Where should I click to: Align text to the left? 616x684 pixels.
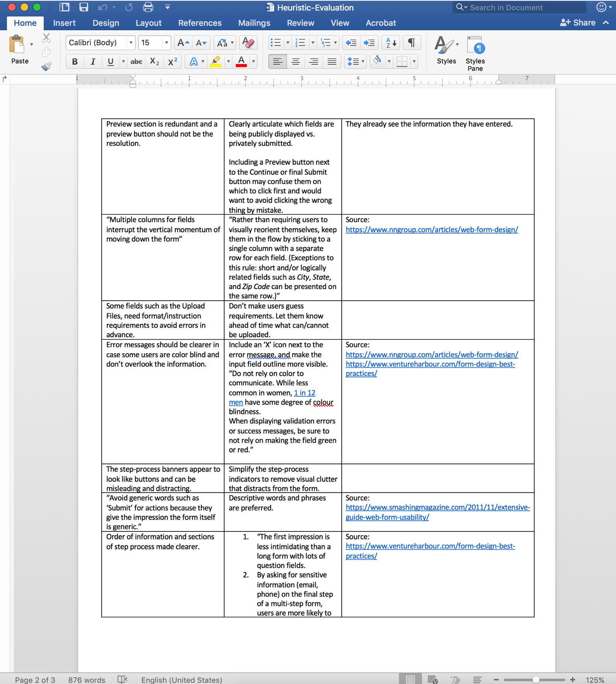(x=277, y=62)
